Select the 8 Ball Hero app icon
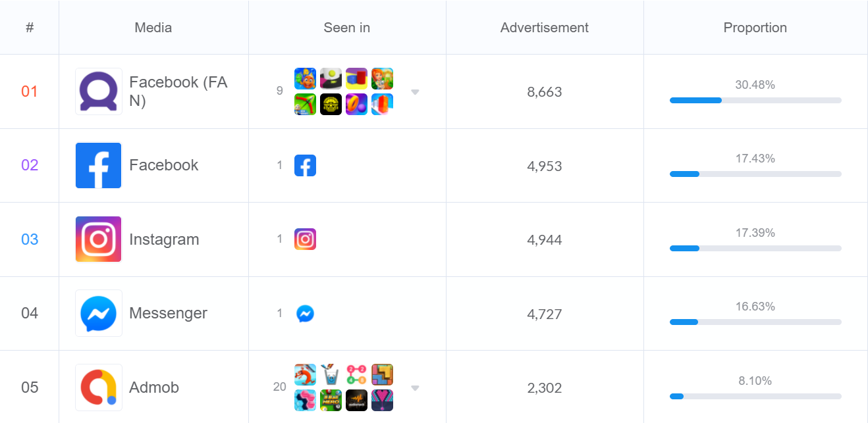Viewport: 868px width, 423px height. (331, 400)
